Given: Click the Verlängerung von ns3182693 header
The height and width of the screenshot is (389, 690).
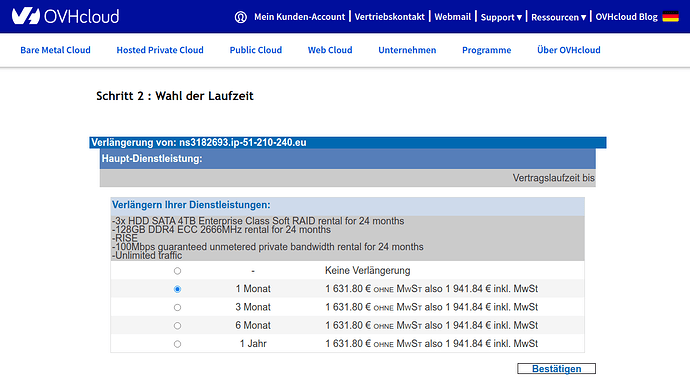Looking at the screenshot, I should (348, 143).
